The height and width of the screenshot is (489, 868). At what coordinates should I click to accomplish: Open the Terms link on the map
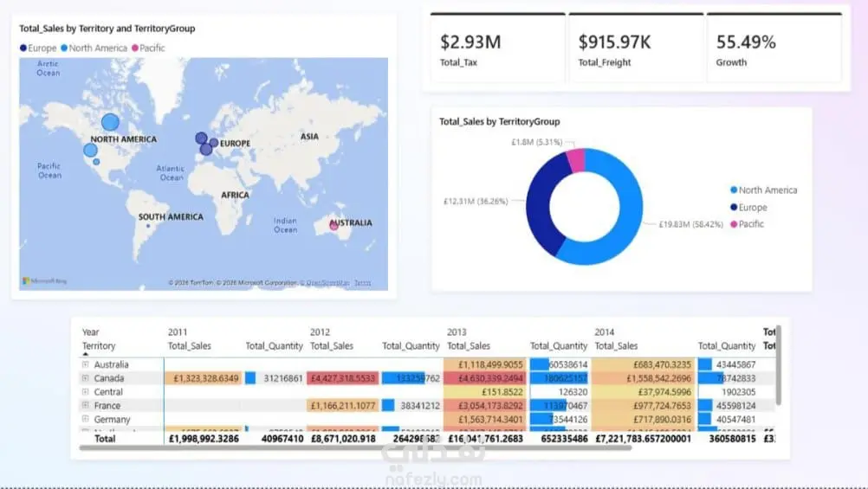363,283
